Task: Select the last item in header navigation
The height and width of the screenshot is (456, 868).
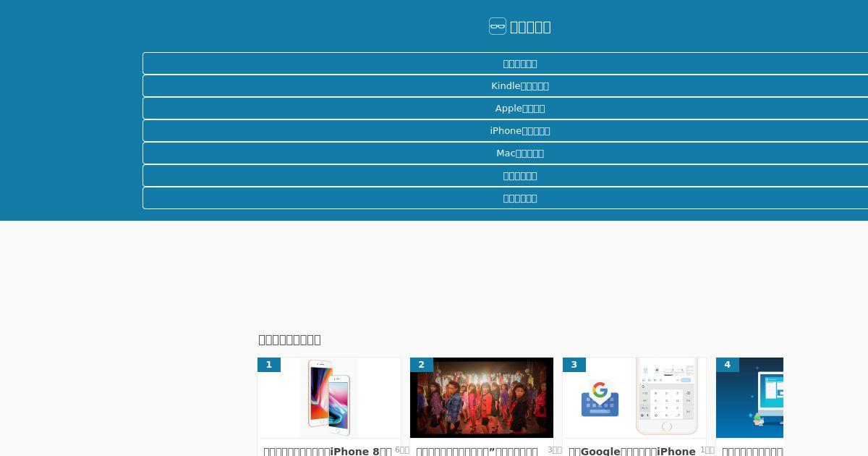Action: coord(520,198)
